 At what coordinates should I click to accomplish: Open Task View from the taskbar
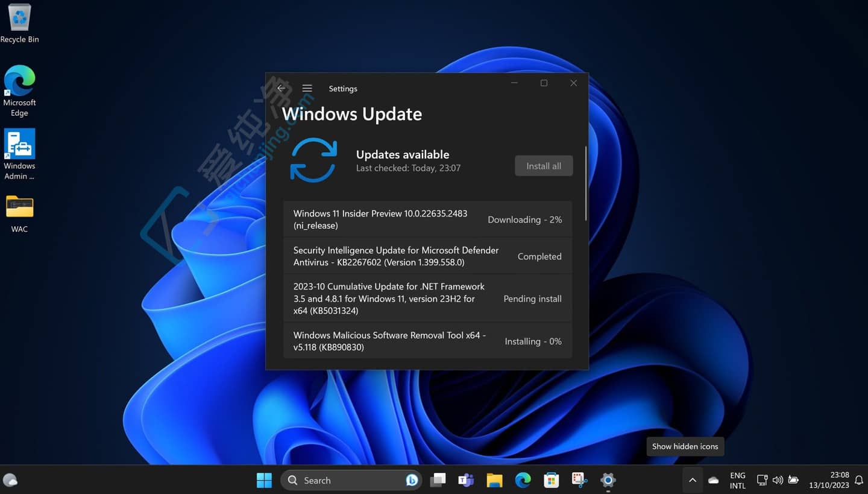(x=438, y=480)
